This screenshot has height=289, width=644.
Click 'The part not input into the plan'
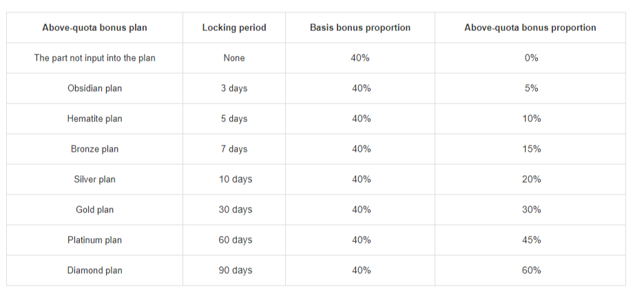click(94, 58)
